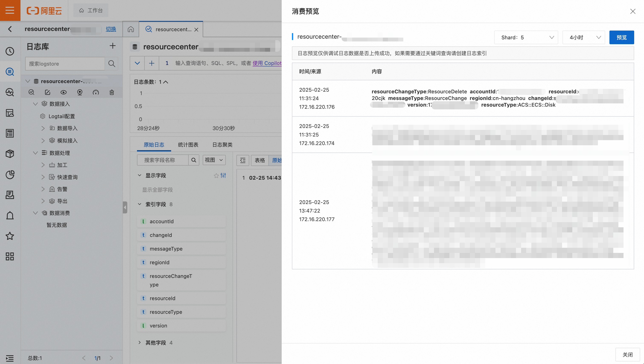Open the alert bell in left sidebar

(10, 215)
